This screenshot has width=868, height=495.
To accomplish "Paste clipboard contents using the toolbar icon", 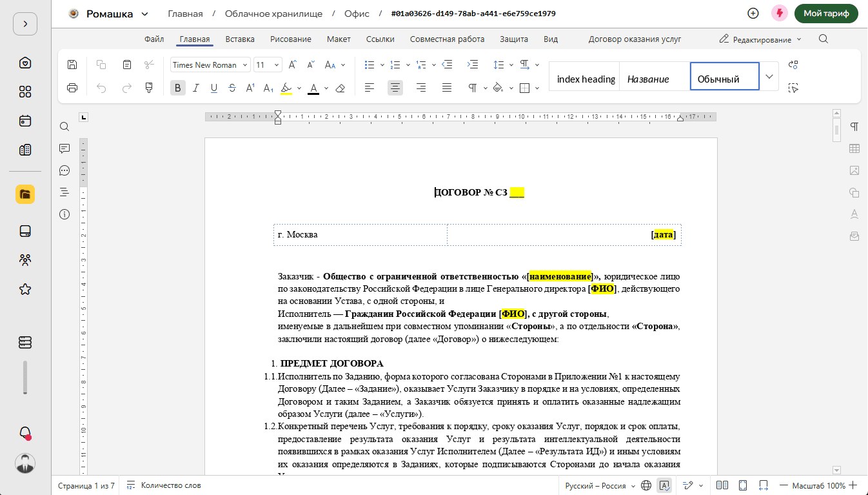I will click(127, 65).
